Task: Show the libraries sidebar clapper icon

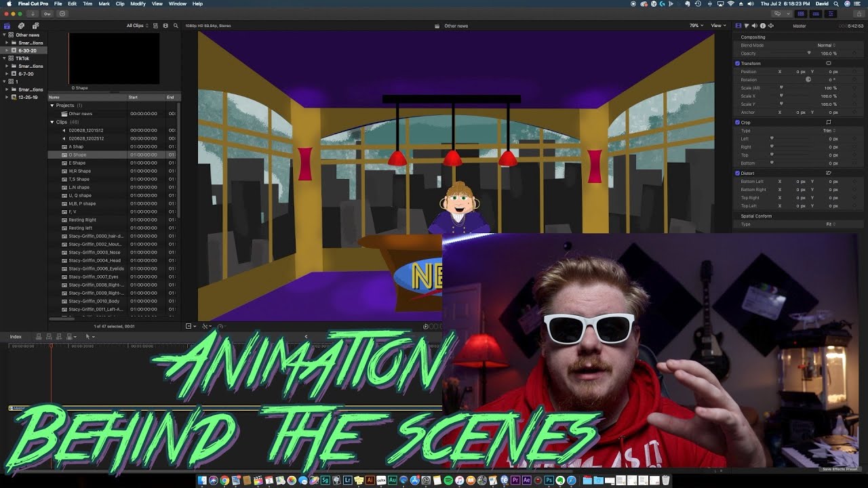Action: point(7,26)
